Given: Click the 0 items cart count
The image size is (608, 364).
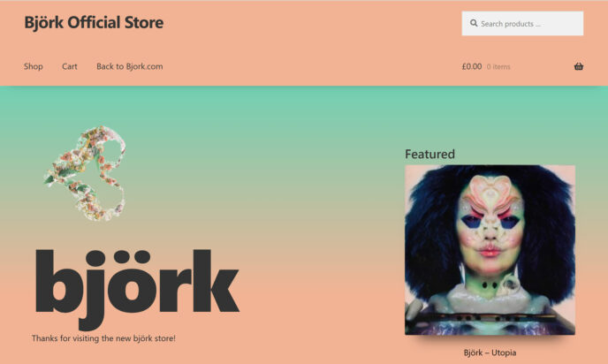Looking at the screenshot, I should point(498,66).
